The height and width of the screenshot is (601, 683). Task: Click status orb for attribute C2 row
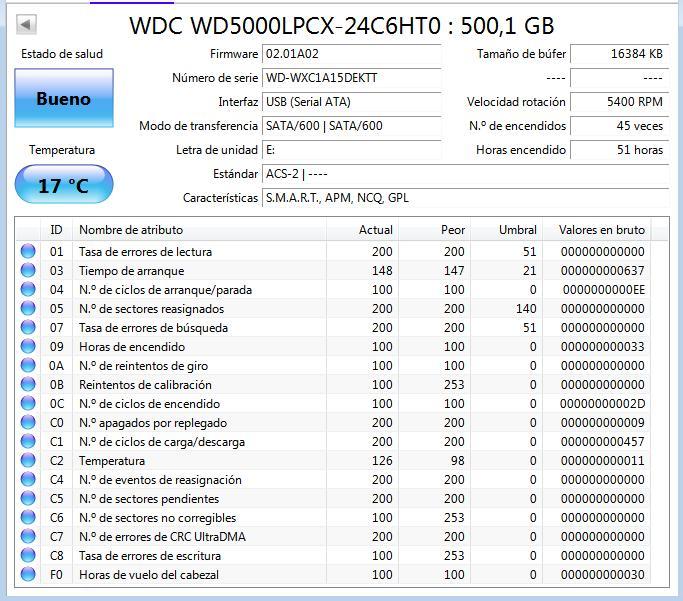click(28, 460)
